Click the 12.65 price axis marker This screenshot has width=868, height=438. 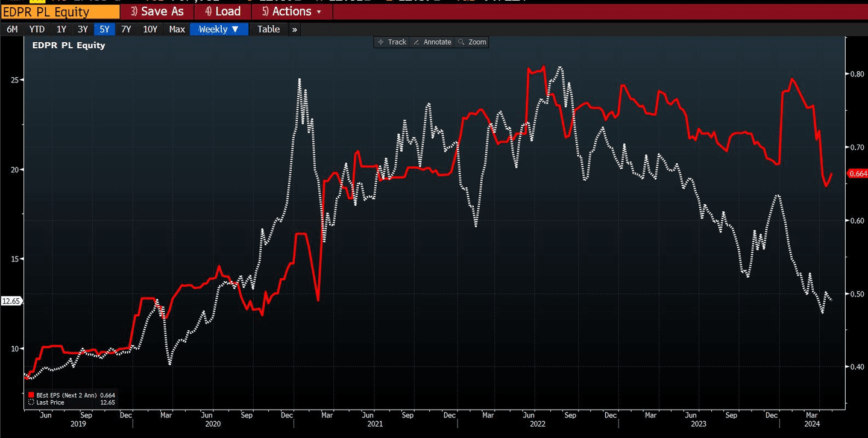click(11, 301)
